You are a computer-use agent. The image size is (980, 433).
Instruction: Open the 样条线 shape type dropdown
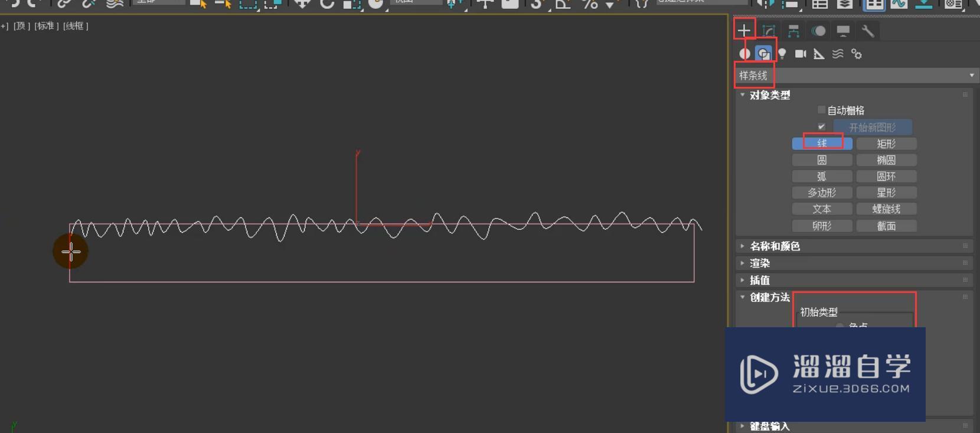click(856, 76)
